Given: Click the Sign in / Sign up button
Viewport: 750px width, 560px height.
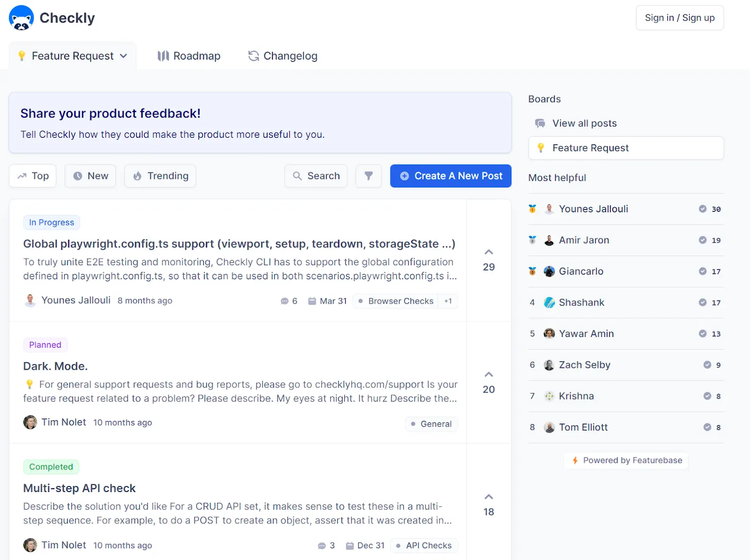Looking at the screenshot, I should [x=680, y=18].
